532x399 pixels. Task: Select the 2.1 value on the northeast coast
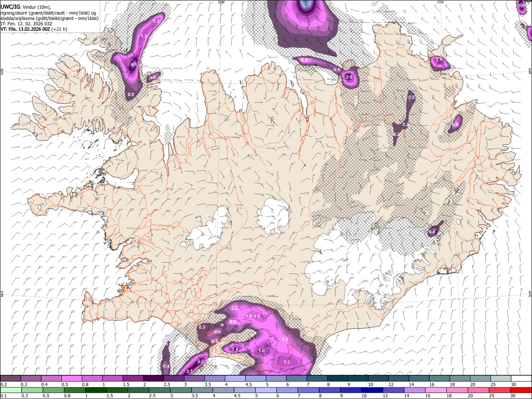point(438,60)
